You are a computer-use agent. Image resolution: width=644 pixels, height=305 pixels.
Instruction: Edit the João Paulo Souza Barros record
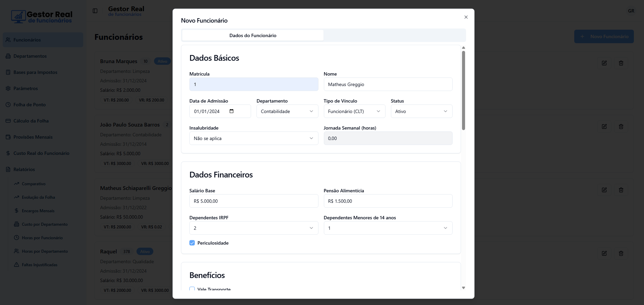pos(604,127)
